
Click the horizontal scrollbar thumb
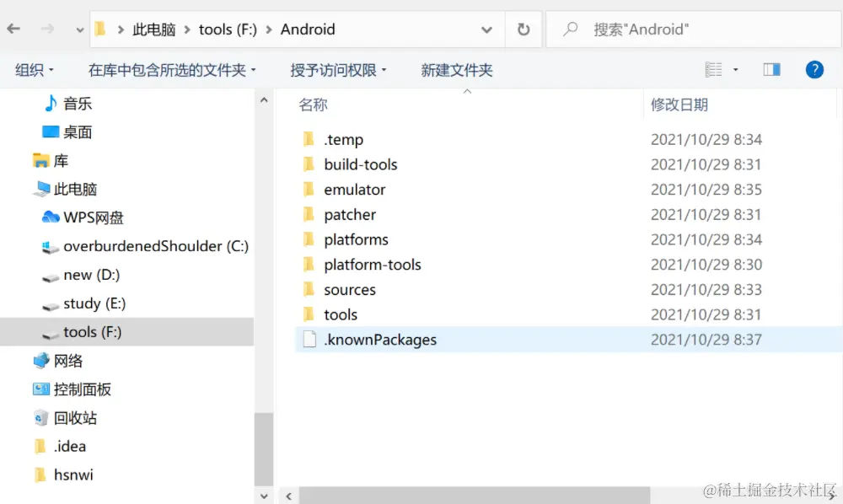pos(474,496)
